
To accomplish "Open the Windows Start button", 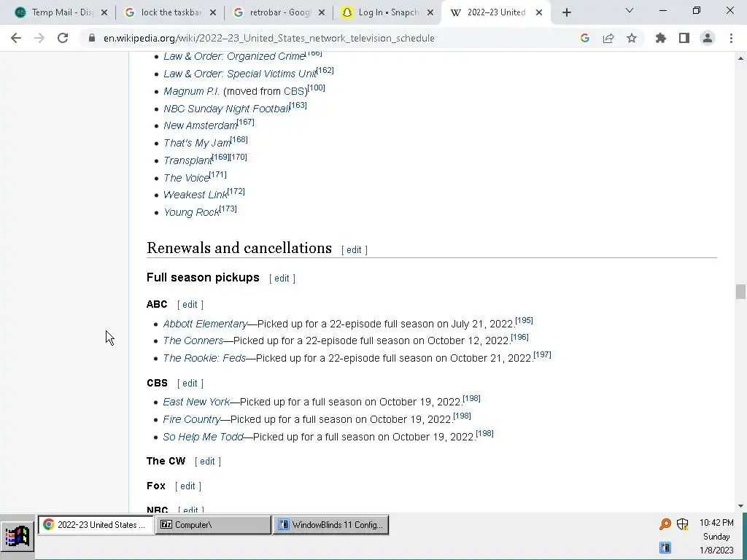I will [18, 537].
